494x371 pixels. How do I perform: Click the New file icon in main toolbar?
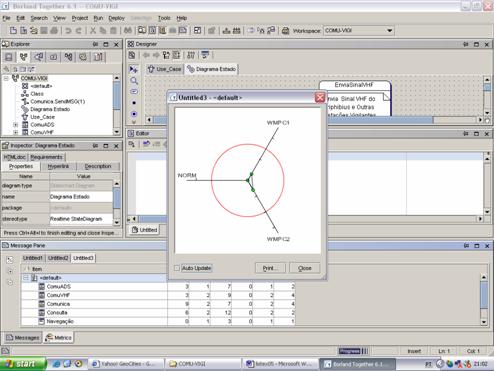point(13,31)
